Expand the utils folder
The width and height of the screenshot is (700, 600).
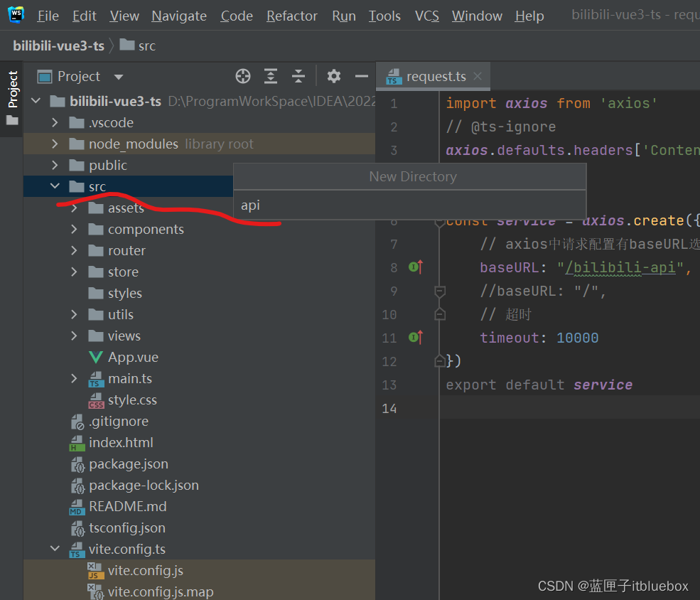click(74, 315)
